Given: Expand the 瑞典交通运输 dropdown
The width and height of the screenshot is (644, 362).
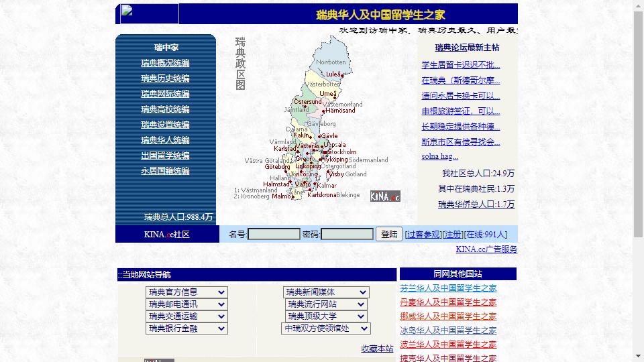Looking at the screenshot, I should 186,316.
